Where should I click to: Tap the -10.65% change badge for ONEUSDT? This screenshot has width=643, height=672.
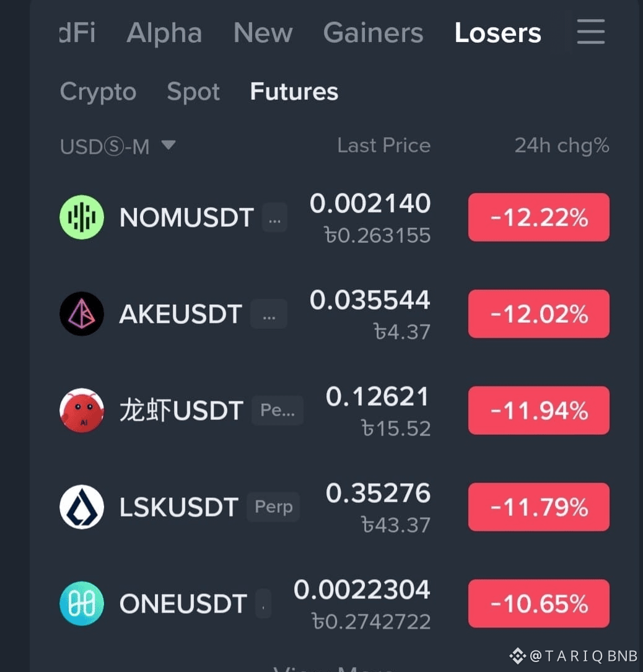pyautogui.click(x=538, y=603)
